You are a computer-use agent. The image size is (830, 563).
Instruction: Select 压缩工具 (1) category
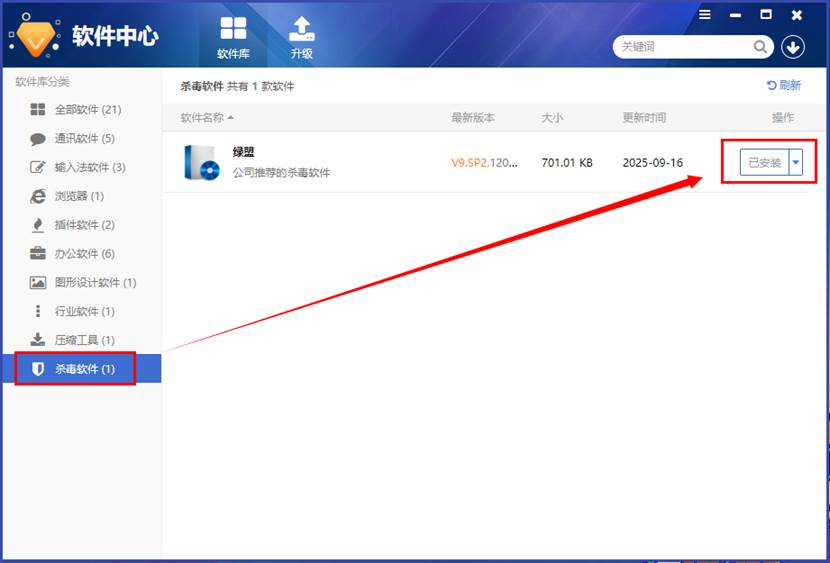[84, 340]
